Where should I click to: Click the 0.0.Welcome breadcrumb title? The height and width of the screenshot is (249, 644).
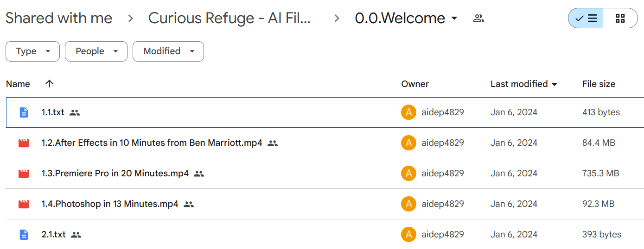(x=400, y=19)
